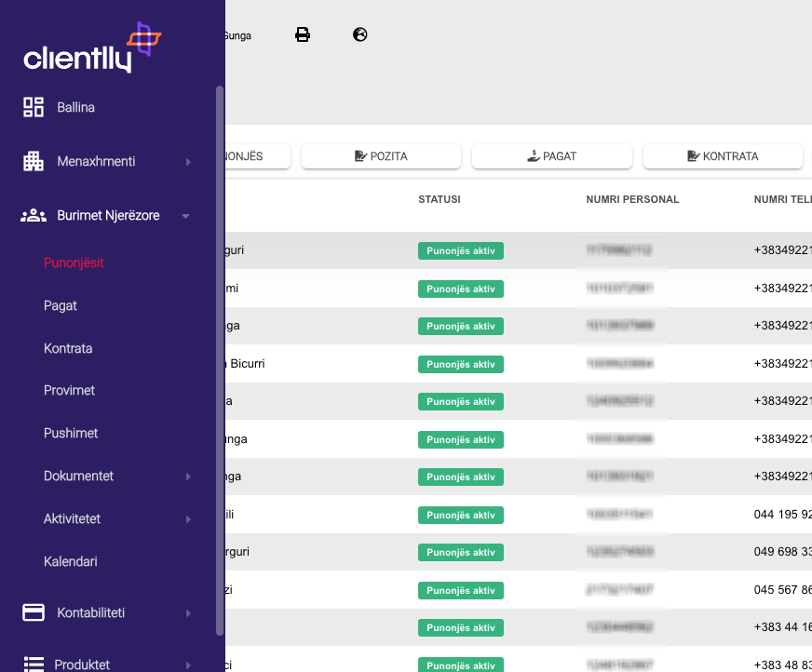Click the Produktet list icon

pyautogui.click(x=34, y=664)
